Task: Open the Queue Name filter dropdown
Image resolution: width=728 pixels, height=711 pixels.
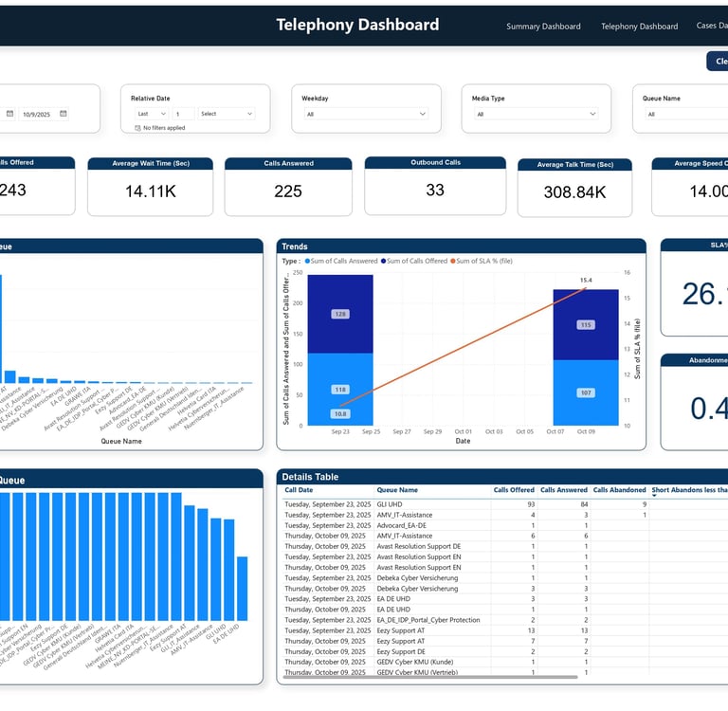Action: pyautogui.click(x=687, y=114)
